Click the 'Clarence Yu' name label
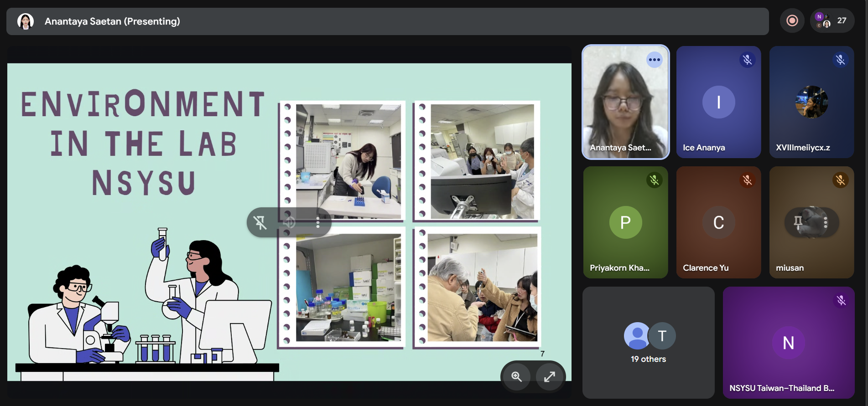The image size is (868, 406). pyautogui.click(x=706, y=268)
